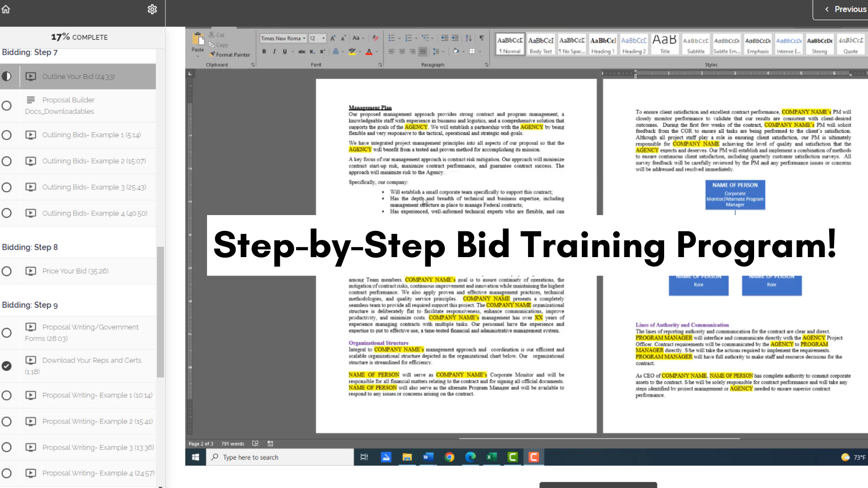Mark Proposal Writing- Example 1 complete
This screenshot has width=868, height=488.
[x=6, y=395]
